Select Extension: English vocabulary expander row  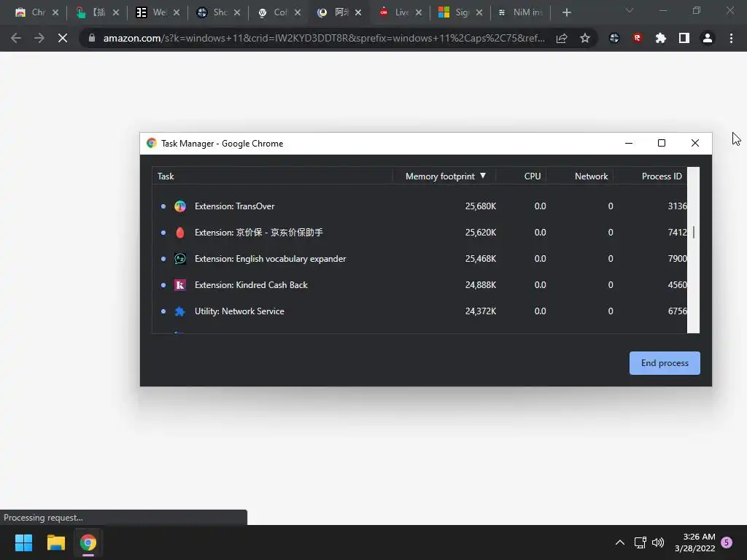click(419, 259)
